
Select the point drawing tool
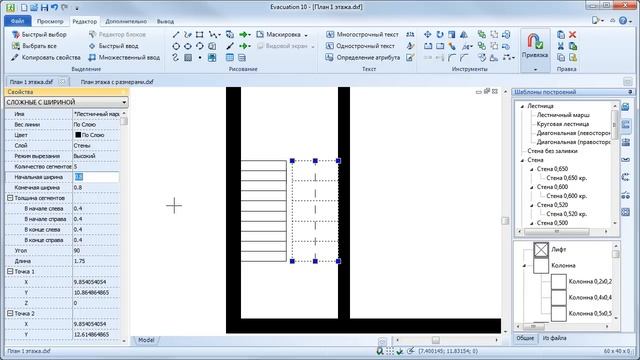(x=200, y=58)
